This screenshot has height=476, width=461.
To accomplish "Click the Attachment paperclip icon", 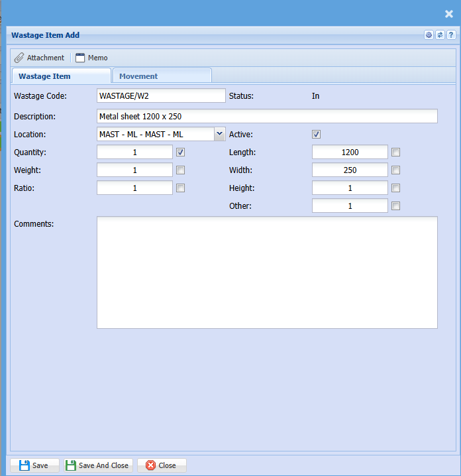I will pyautogui.click(x=19, y=58).
